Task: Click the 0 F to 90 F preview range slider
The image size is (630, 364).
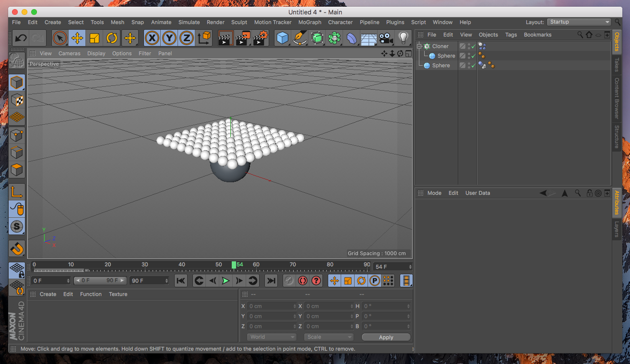Action: [100, 281]
